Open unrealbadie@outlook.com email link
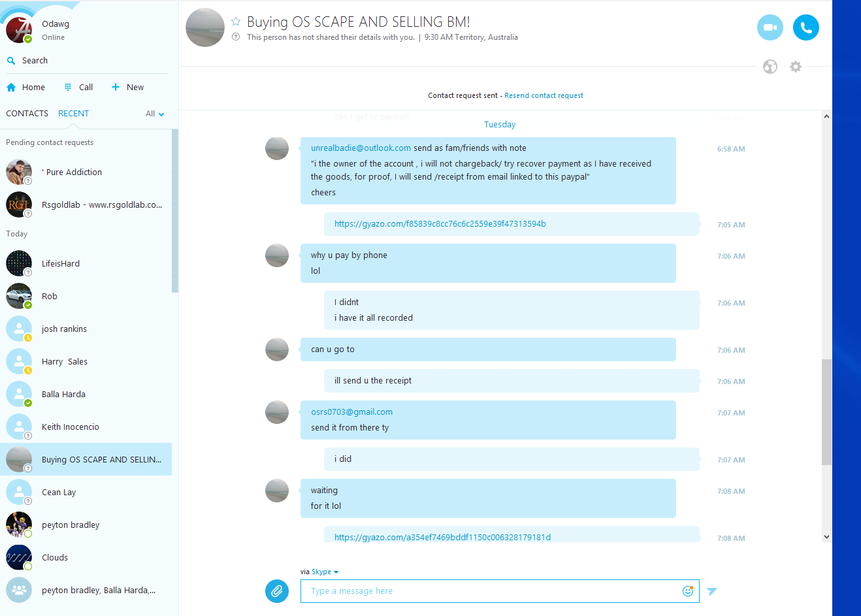 pyautogui.click(x=361, y=148)
